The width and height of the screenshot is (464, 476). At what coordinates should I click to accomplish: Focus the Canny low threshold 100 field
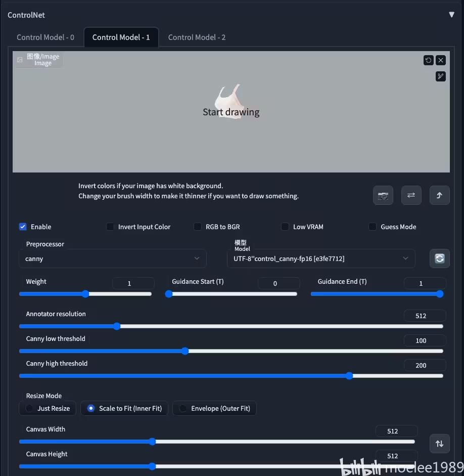(425, 340)
